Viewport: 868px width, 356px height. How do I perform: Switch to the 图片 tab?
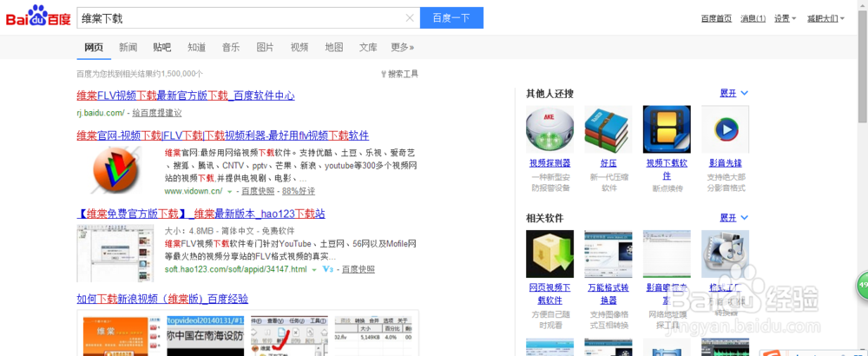tap(265, 47)
